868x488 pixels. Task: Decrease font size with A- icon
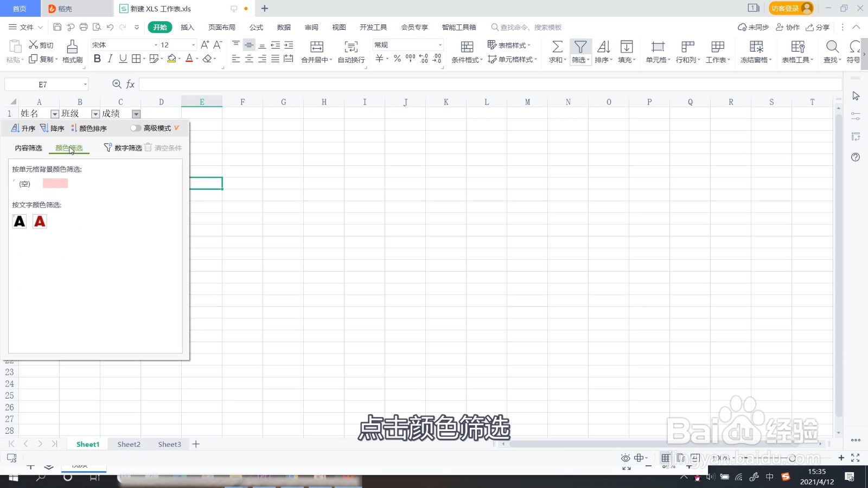click(x=218, y=45)
